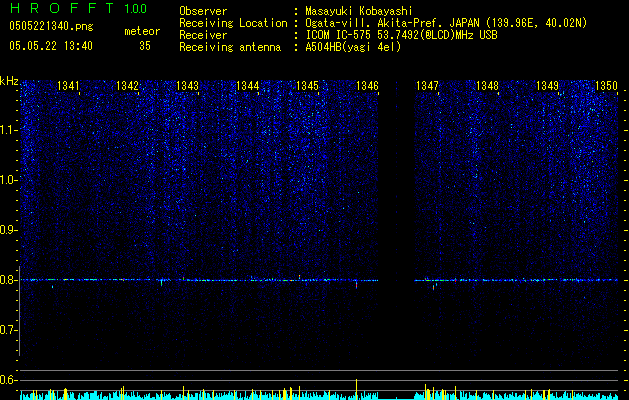629x400 pixels.
Task: Click the Receiver label
Action: [x=203, y=35]
